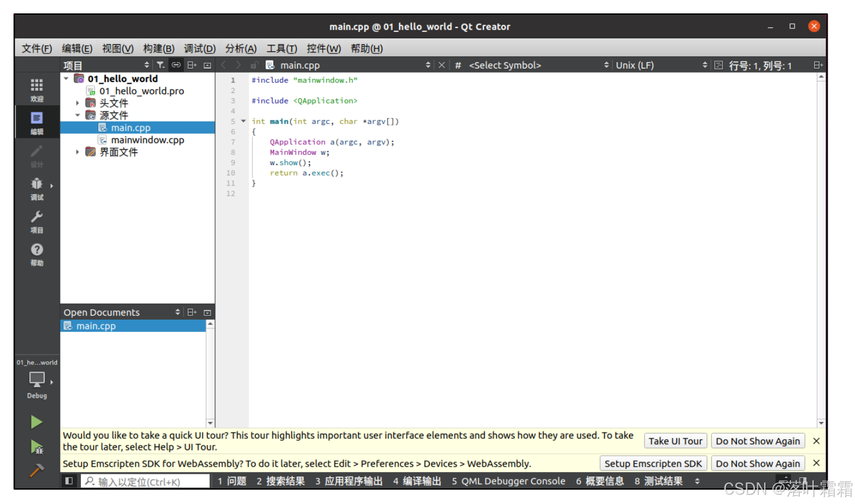Open the 欢迎 (Welcome) mode
Viewport: 855px width, 504px height.
(x=37, y=89)
